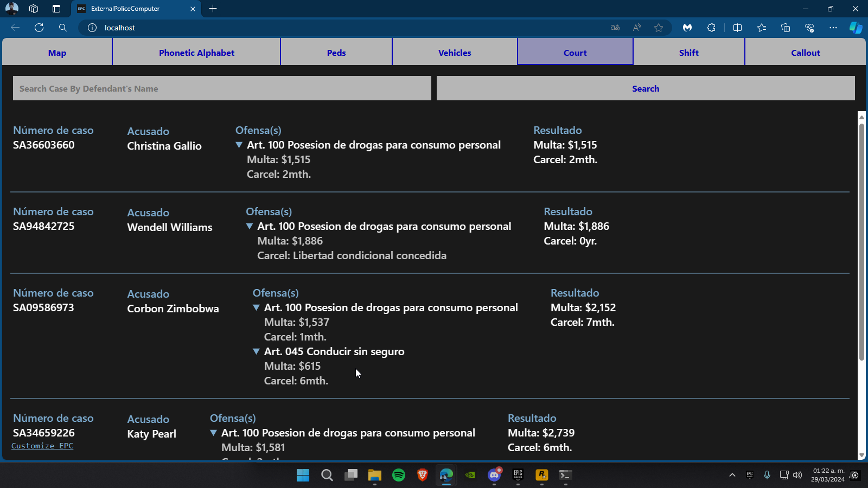This screenshot has width=868, height=488.
Task: Add page to favorites star icon
Action: [659, 28]
